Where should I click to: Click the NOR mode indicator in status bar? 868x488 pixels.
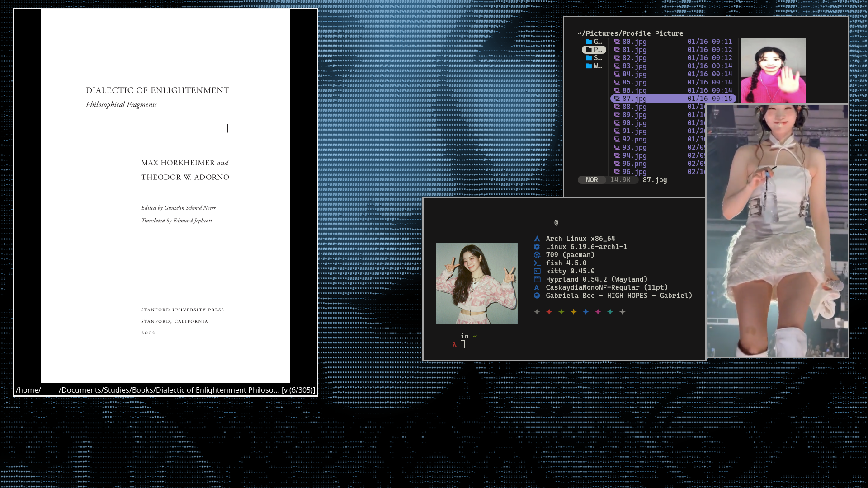592,180
